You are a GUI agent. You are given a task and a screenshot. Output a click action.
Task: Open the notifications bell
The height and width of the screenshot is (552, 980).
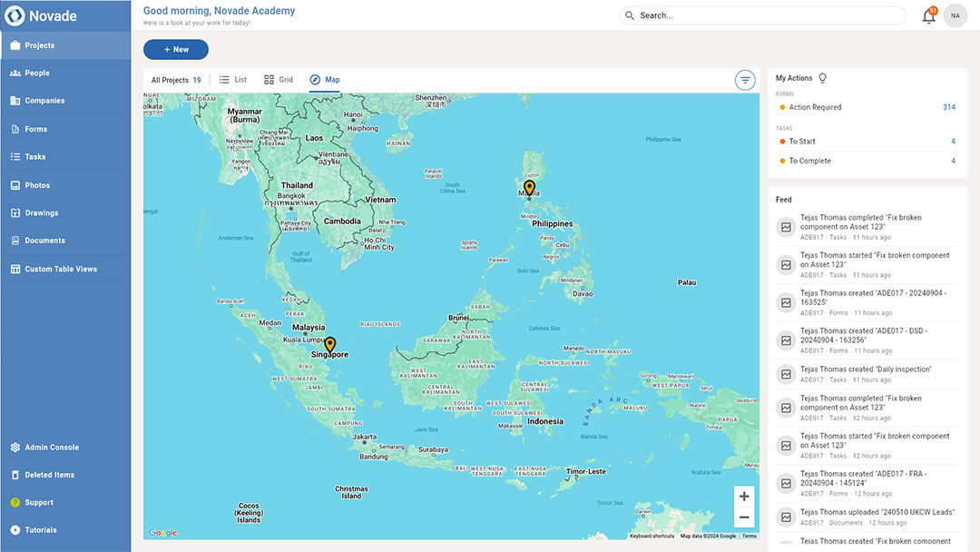[x=928, y=15]
